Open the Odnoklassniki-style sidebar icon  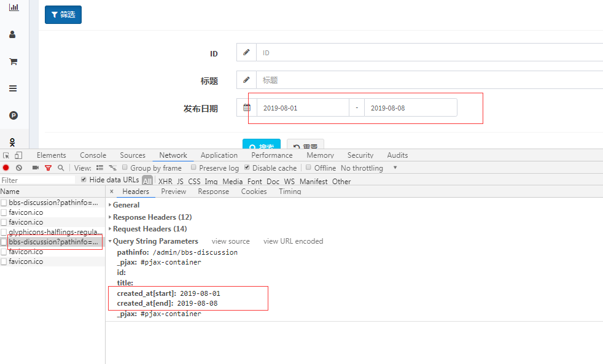[x=12, y=142]
